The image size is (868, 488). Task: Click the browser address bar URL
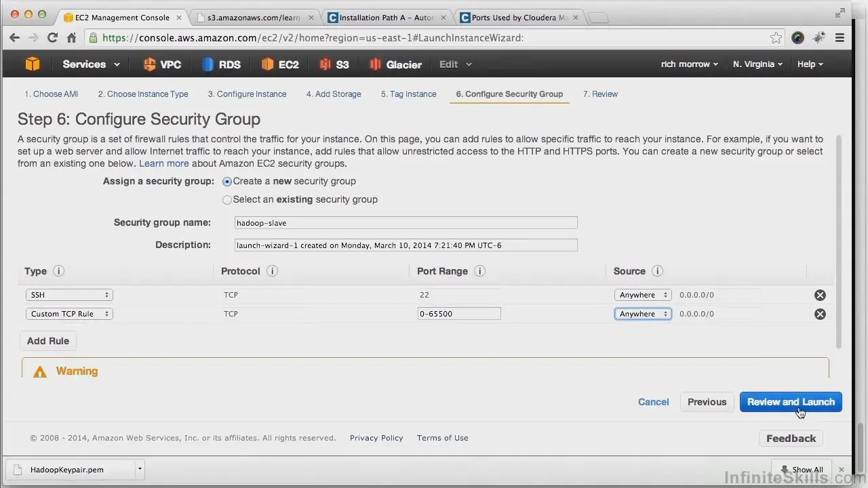434,38
